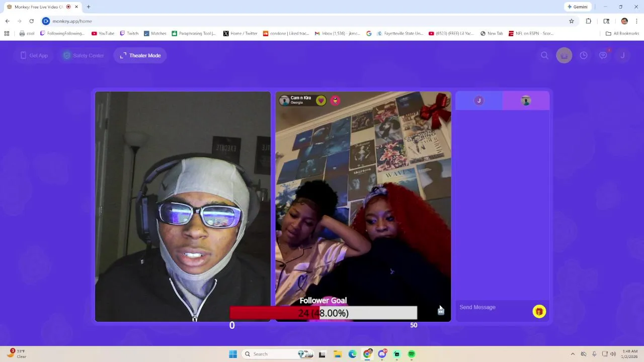
Task: Open Cam n Kira profile avatar
Action: pyautogui.click(x=284, y=101)
